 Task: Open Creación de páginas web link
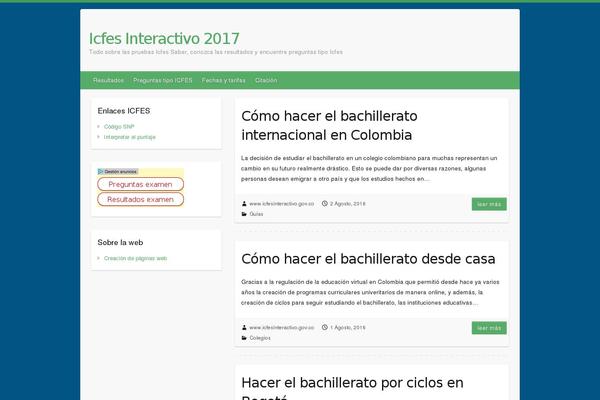[135, 258]
